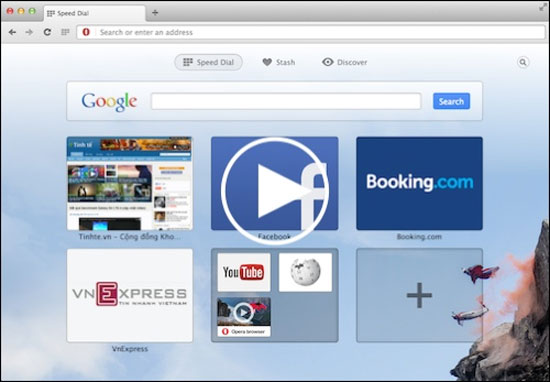The image size is (550, 382).
Task: Switch to the Speed Dial section
Action: click(x=208, y=62)
